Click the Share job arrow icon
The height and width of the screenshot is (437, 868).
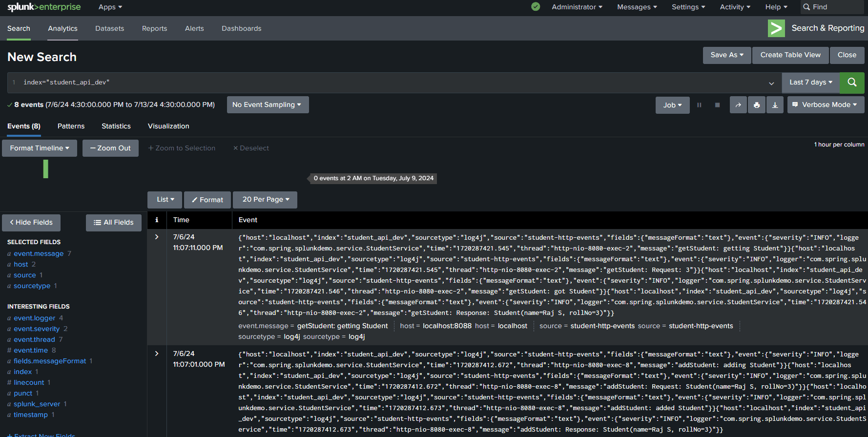(738, 105)
